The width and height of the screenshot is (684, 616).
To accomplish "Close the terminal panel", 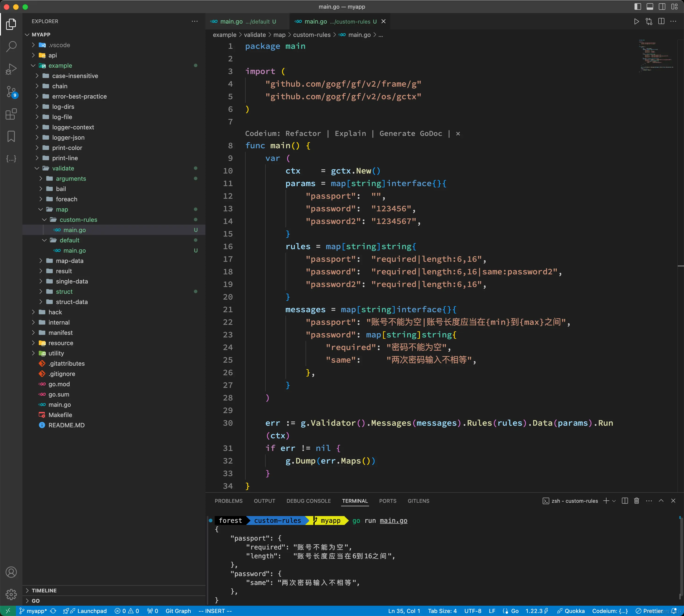I will (x=673, y=501).
